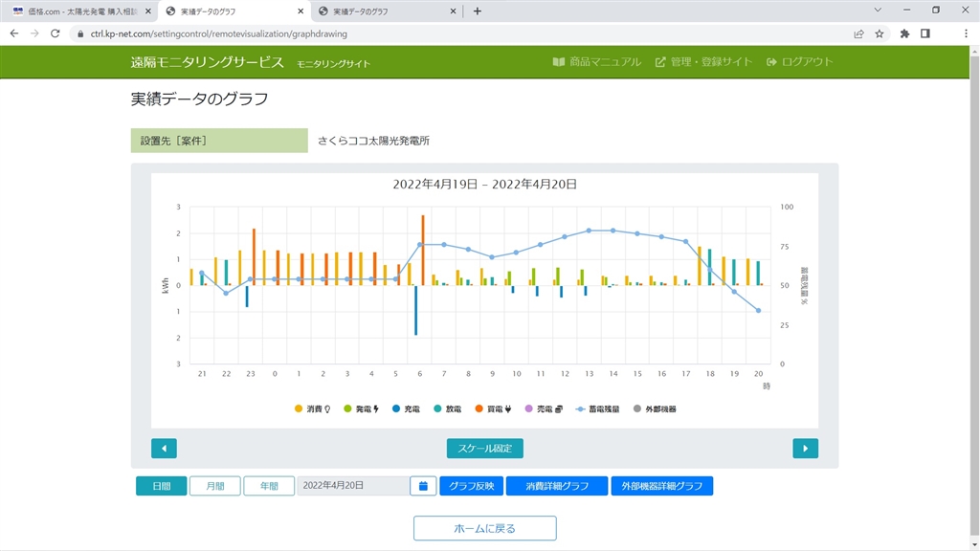Switch to the third 実績データのグラフ tab
Screen dimensions: 980x551
[388, 11]
